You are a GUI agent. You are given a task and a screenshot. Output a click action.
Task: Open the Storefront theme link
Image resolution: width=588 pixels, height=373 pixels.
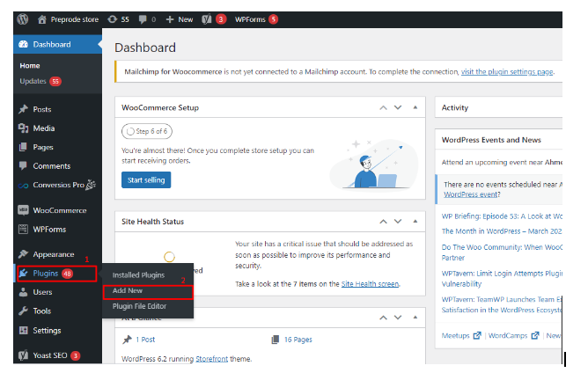pos(211,359)
